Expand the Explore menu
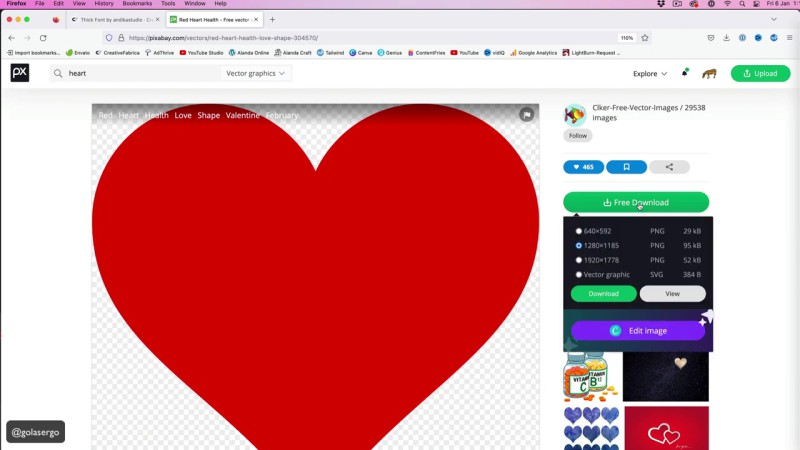Viewport: 800px width, 450px height. click(650, 73)
